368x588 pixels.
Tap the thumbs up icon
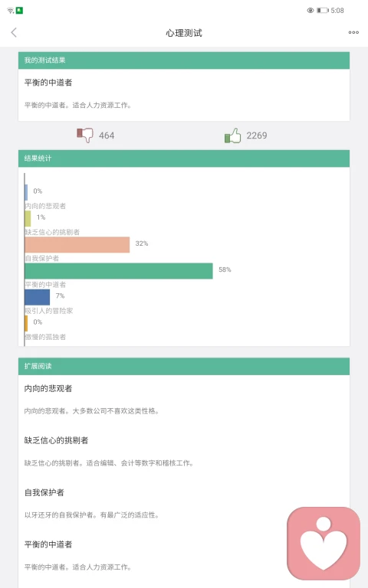coord(232,136)
